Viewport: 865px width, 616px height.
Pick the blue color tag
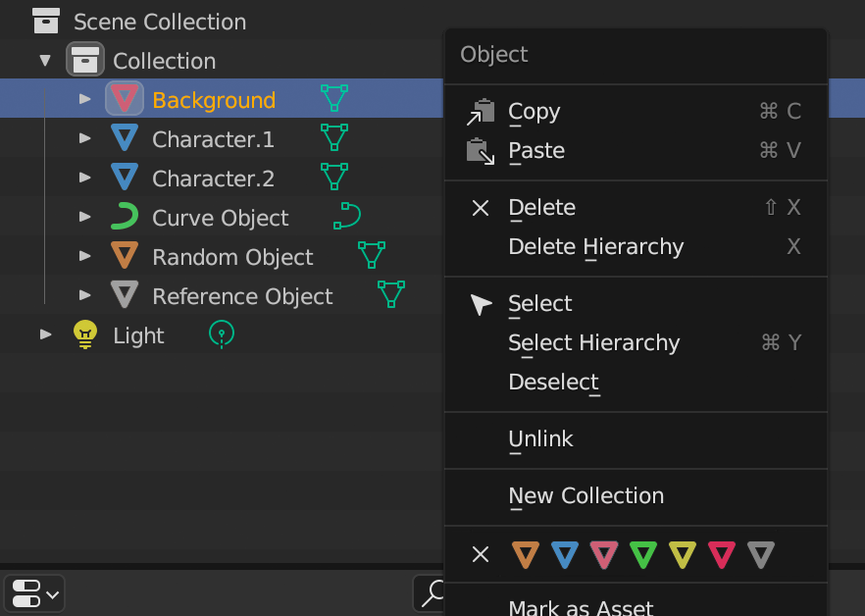[x=564, y=554]
